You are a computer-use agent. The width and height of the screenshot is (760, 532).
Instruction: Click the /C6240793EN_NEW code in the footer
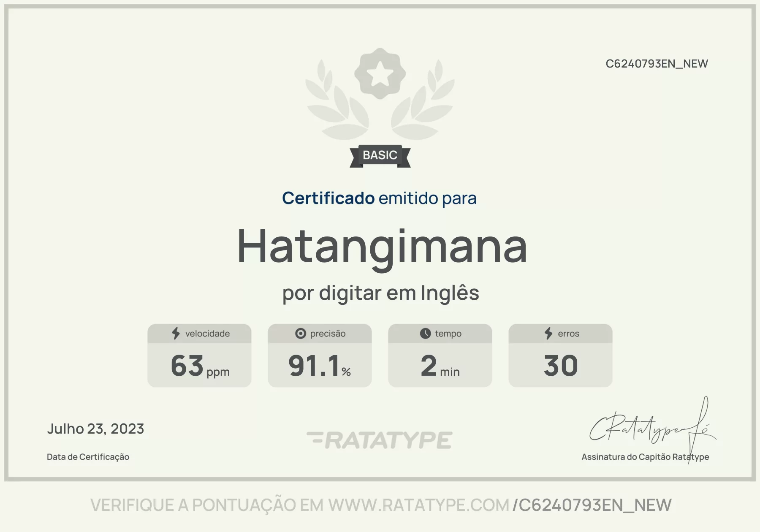click(592, 505)
